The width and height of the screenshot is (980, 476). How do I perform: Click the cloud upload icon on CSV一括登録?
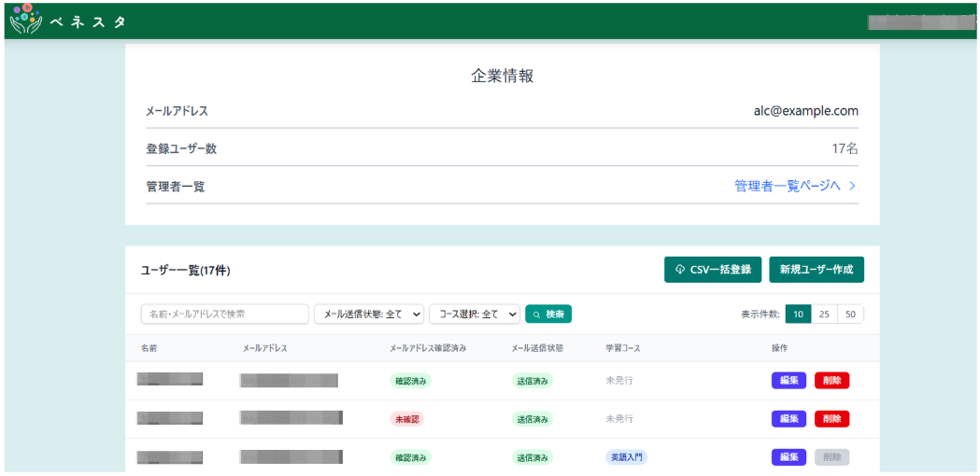(680, 270)
